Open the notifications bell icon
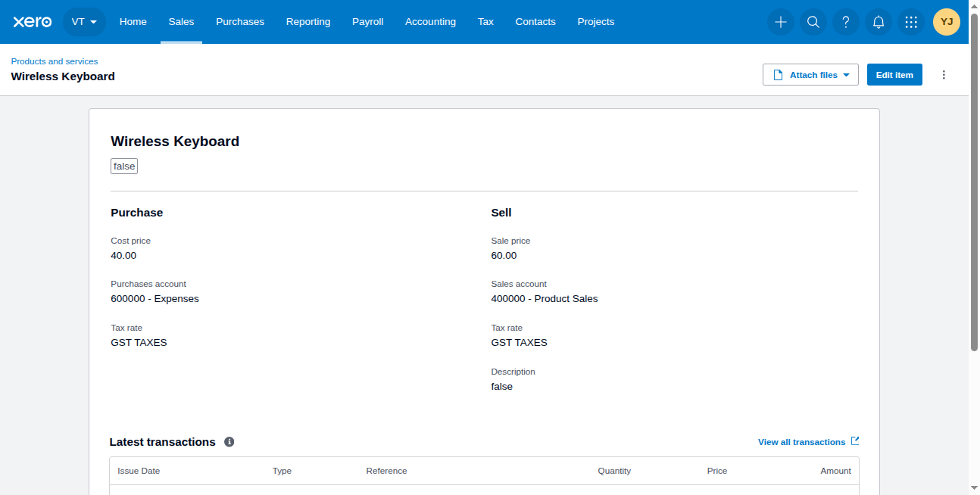 (879, 22)
